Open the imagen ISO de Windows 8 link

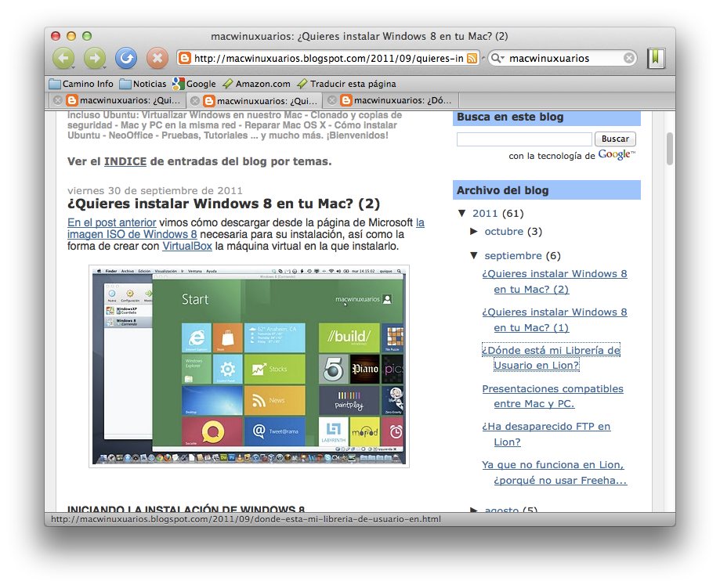point(132,234)
